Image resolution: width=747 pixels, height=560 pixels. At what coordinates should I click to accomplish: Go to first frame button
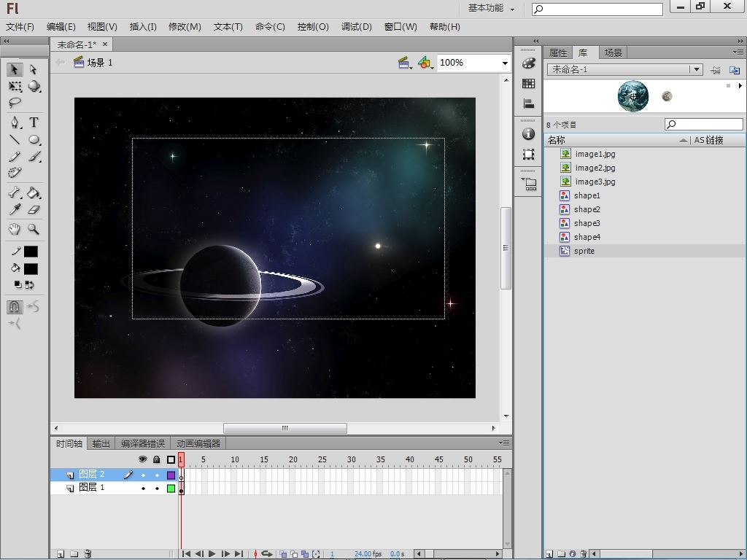186,554
